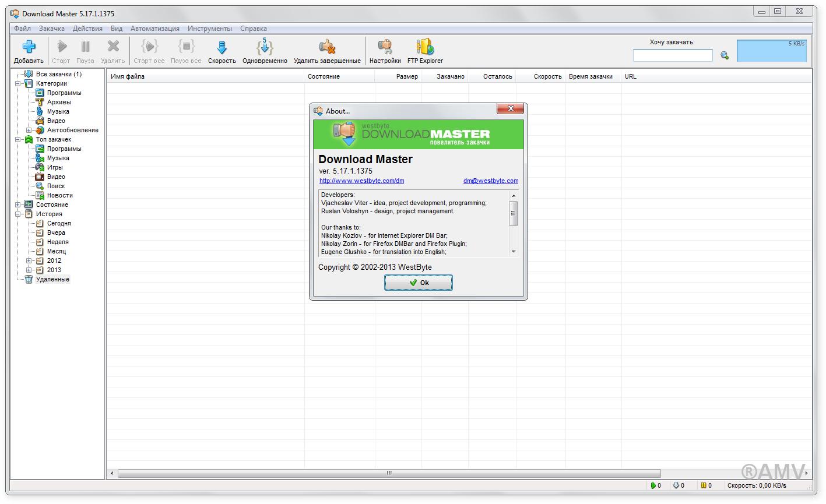Screen dimensions: 826x504
Task: Click the green active downloads status bar icon
Action: pos(653,485)
